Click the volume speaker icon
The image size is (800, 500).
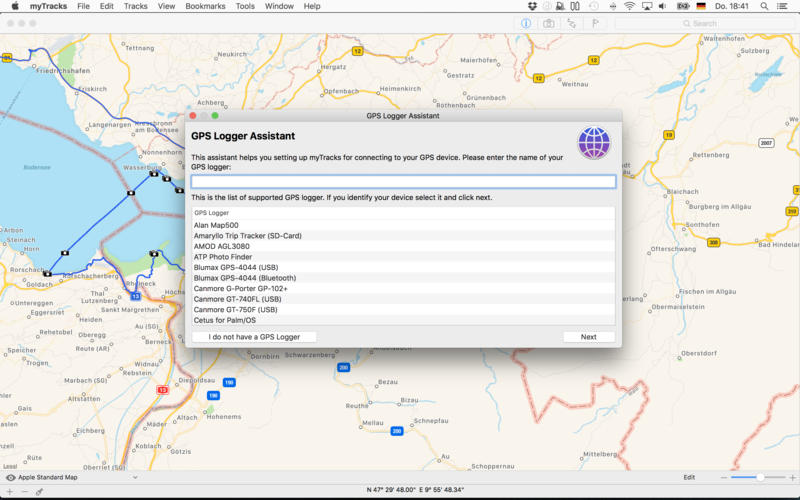(663, 6)
